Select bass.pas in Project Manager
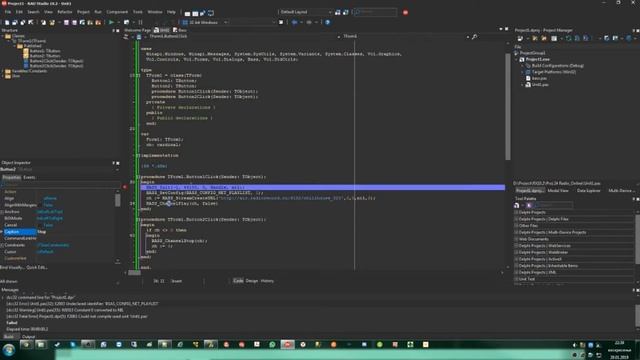640x360 pixels. [x=539, y=78]
